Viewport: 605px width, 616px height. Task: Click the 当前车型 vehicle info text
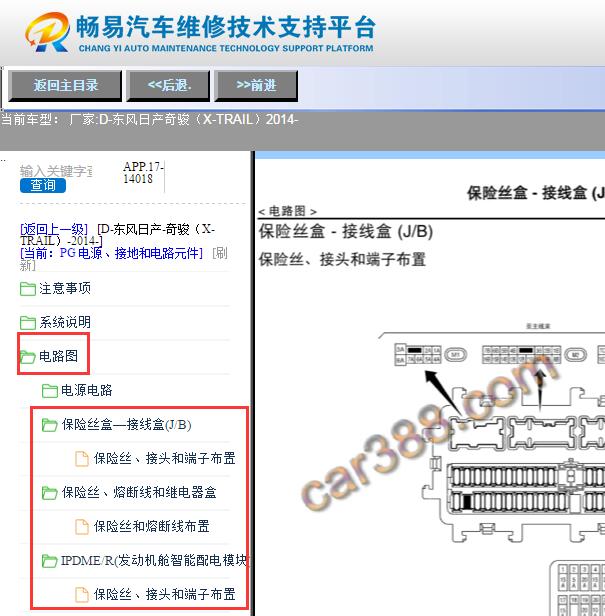tap(149, 119)
